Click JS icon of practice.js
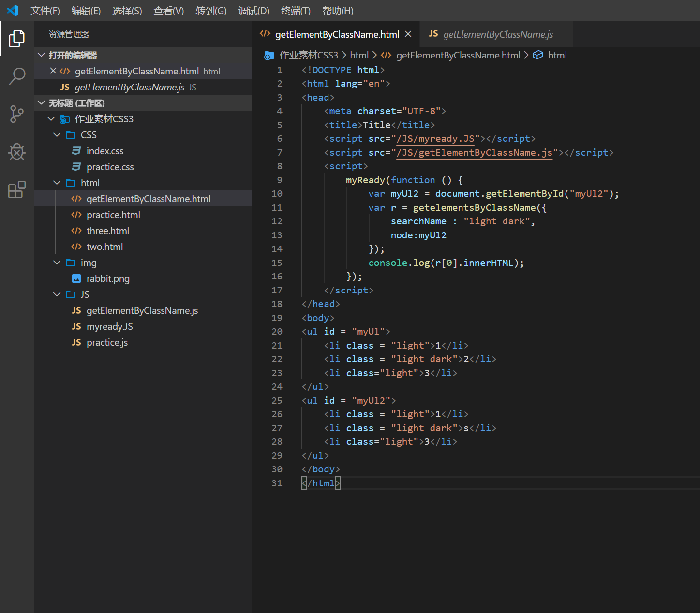 76,342
